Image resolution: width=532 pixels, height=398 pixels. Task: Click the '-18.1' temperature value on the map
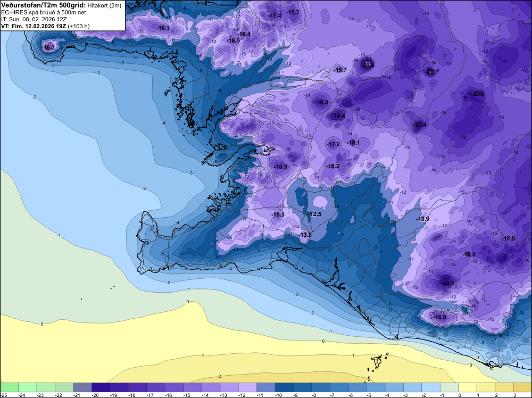(353, 143)
